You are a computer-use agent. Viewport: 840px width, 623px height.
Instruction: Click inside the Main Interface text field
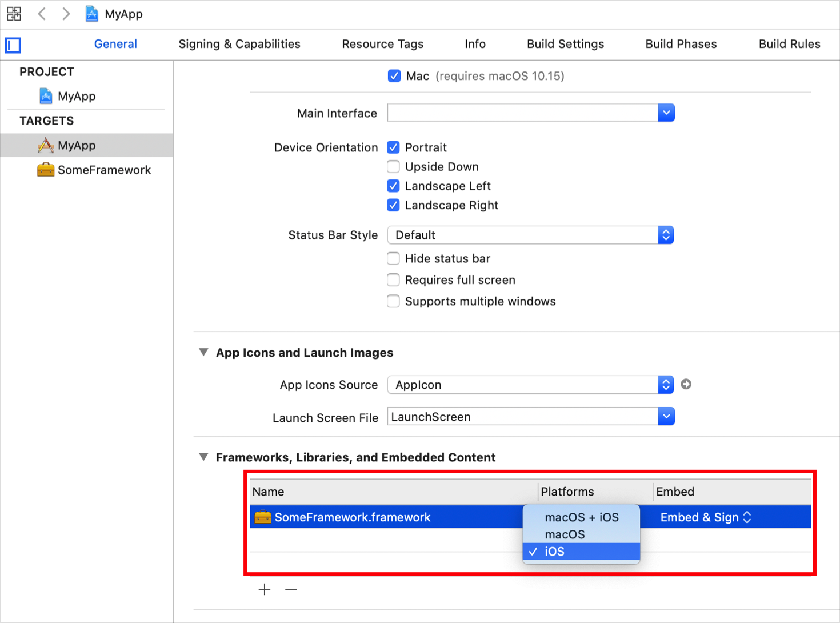tap(523, 113)
